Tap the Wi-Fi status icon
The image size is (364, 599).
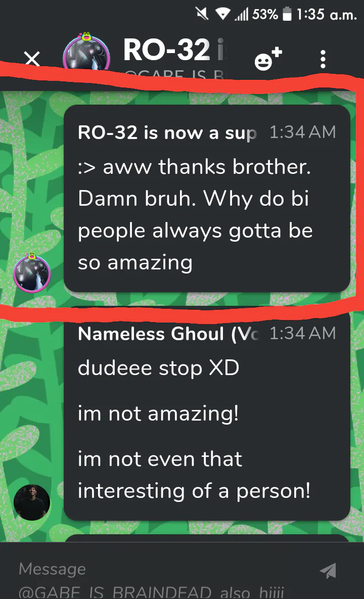tap(222, 15)
